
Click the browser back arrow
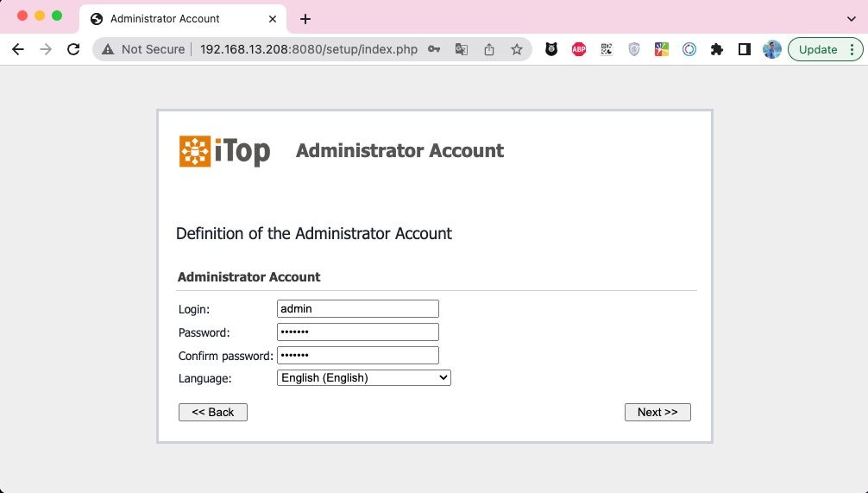point(18,49)
